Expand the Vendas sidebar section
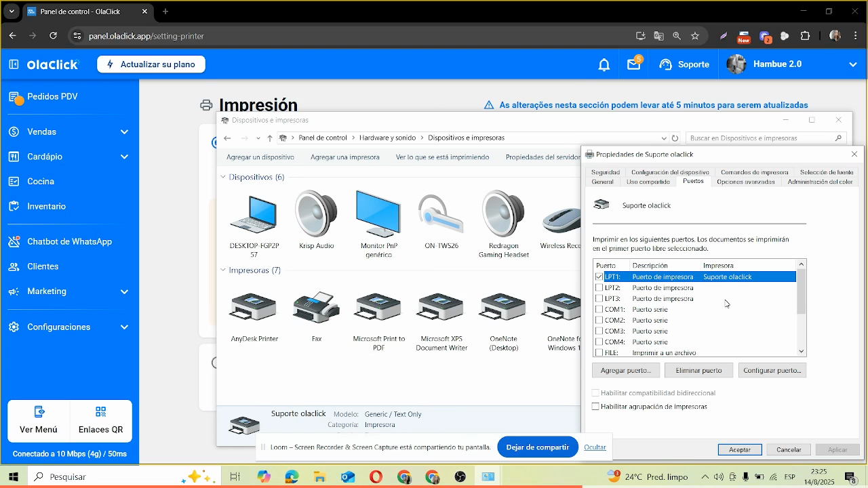 coord(69,132)
